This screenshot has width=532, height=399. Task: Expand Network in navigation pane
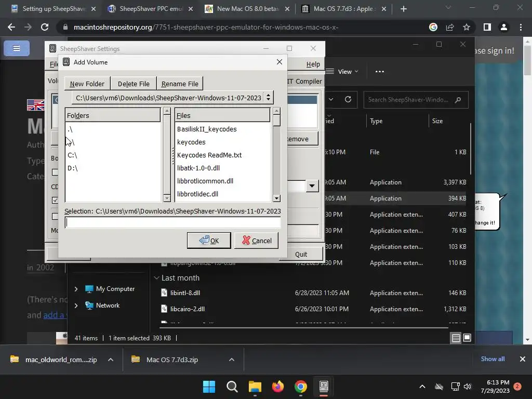click(x=76, y=305)
